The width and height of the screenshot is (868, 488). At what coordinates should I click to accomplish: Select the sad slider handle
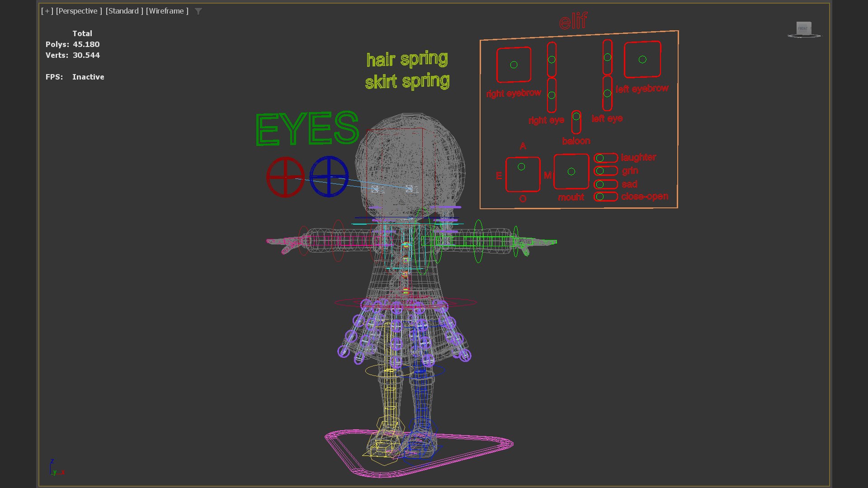tap(600, 184)
